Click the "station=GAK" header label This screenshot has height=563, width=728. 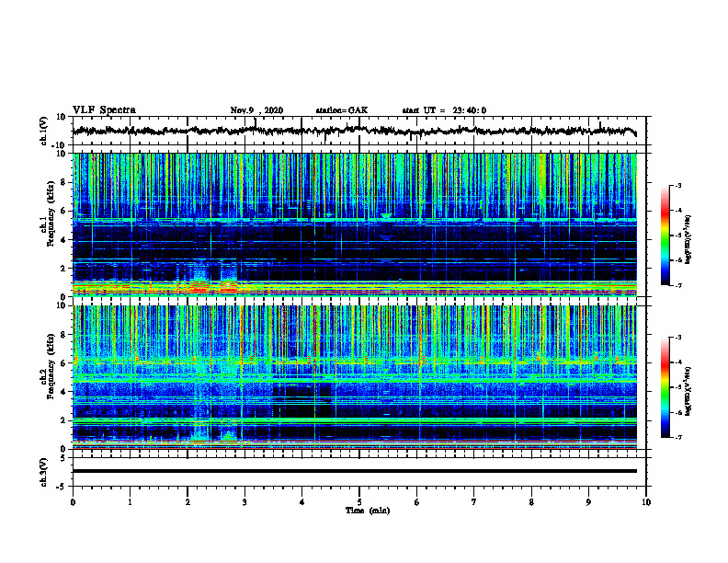[x=342, y=110]
